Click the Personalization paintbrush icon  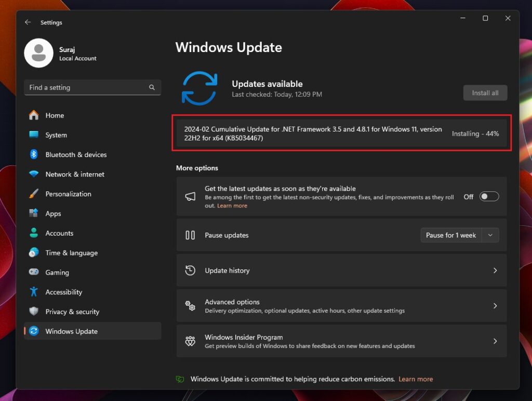pyautogui.click(x=34, y=193)
